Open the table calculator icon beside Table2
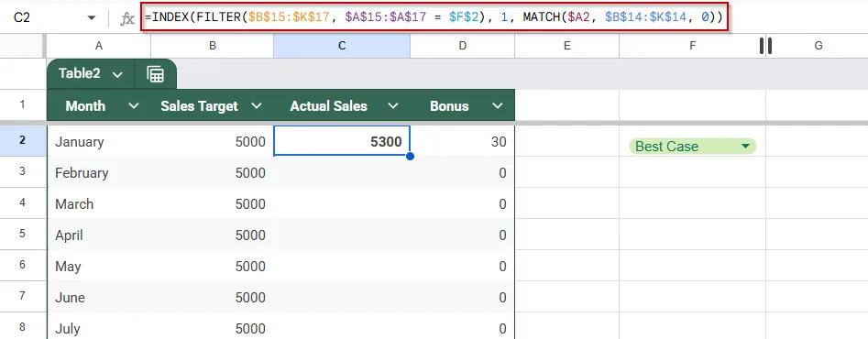Image resolution: width=868 pixels, height=339 pixels. (x=156, y=74)
